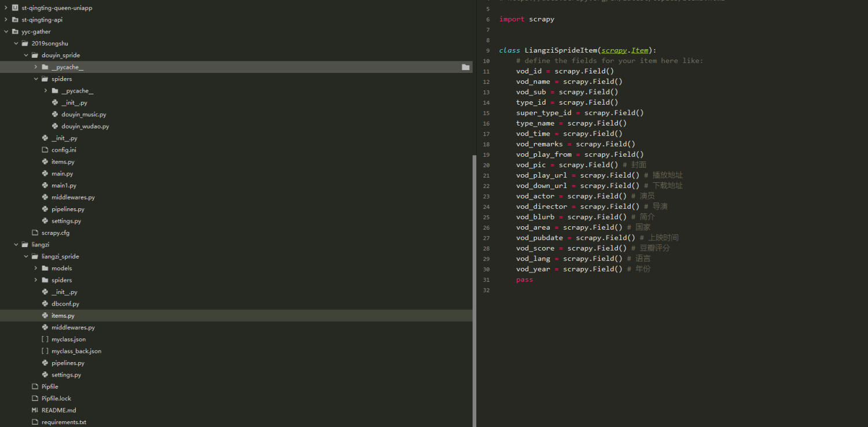Viewport: 868px width, 427px height.
Task: Click the class name LiangziSprideItem
Action: 561,50
